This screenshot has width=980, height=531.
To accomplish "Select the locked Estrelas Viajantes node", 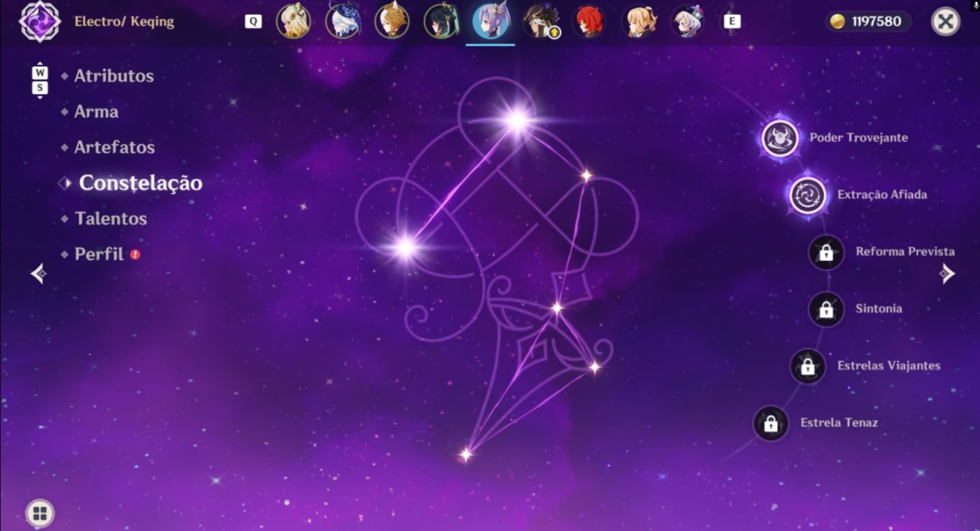I will [808, 366].
